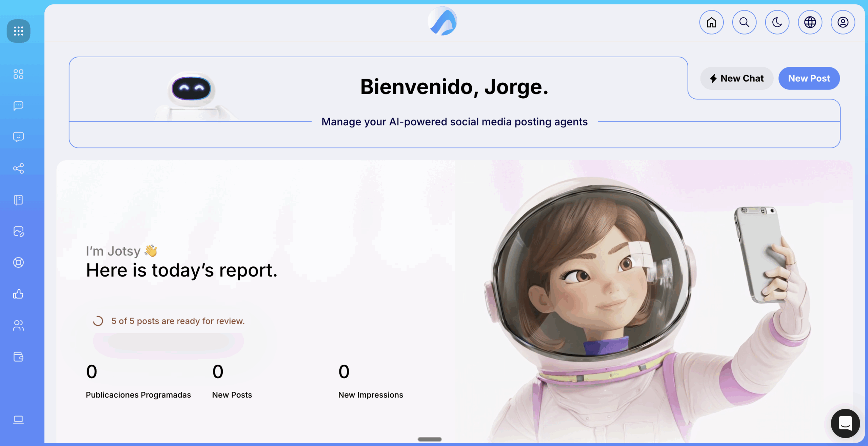Open the apps grid menu button
868x446 pixels.
[x=18, y=31]
